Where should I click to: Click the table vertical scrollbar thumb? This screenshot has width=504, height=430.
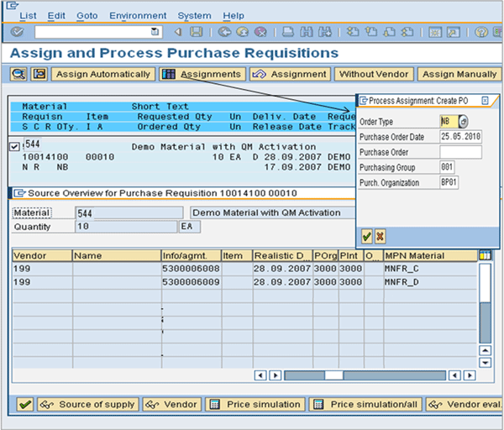click(485, 283)
